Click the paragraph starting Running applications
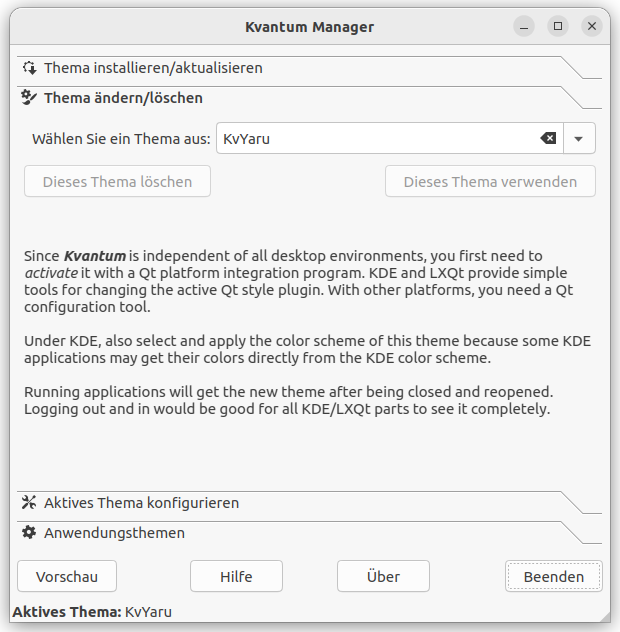 coord(289,400)
